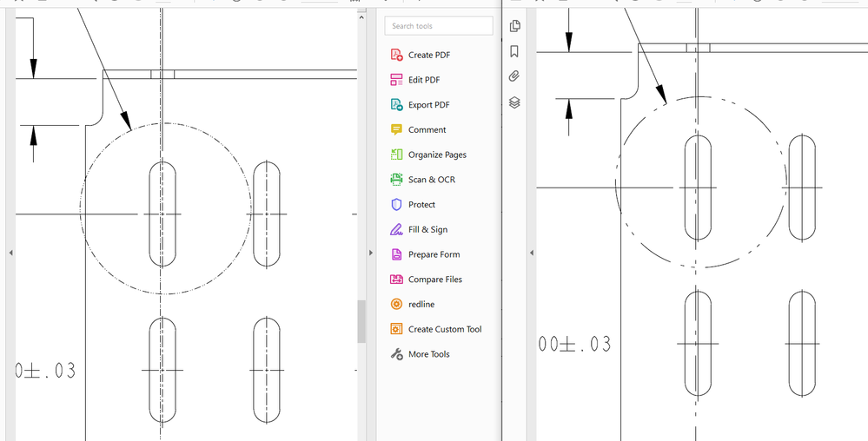Expand navigation pane arrow in left window
Image resolution: width=868 pixels, height=441 pixels.
(x=10, y=253)
